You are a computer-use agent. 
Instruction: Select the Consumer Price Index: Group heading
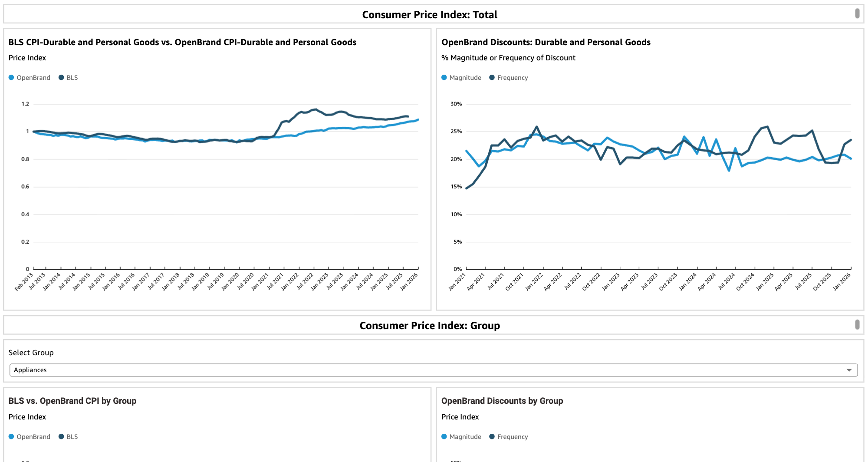[430, 326]
